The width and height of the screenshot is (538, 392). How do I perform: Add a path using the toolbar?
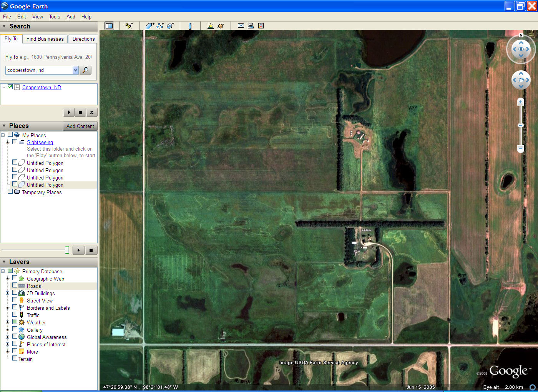click(160, 26)
